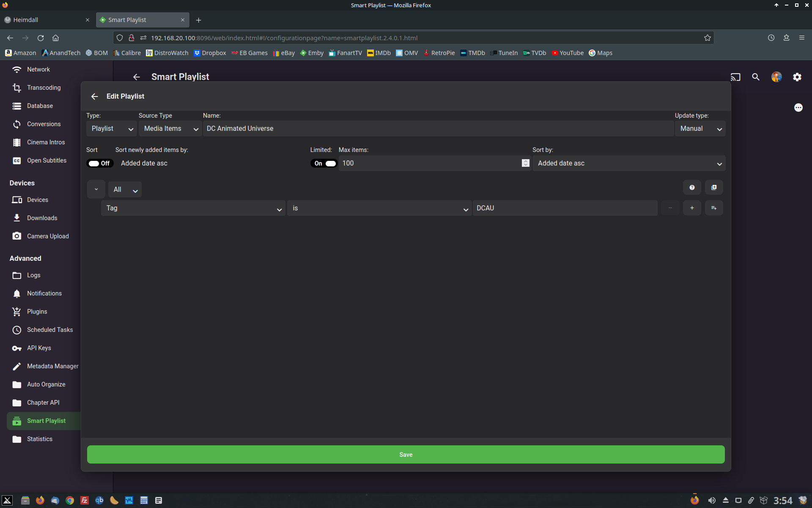The image size is (812, 508).
Task: Go to Firefox home page
Action: 55,38
